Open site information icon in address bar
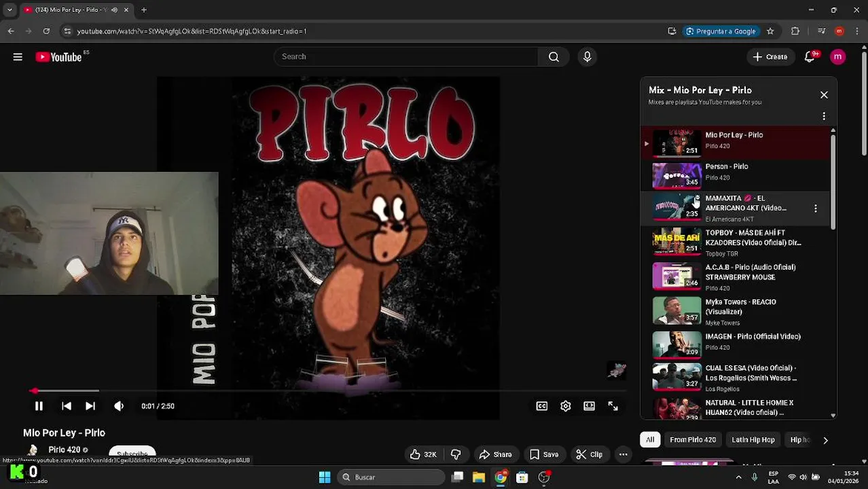The image size is (868, 489). [67, 31]
